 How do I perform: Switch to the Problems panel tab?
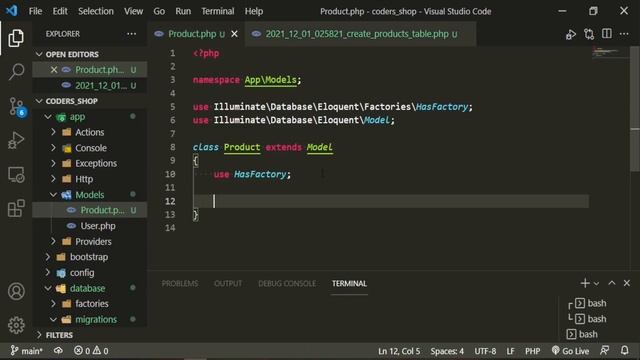point(180,283)
